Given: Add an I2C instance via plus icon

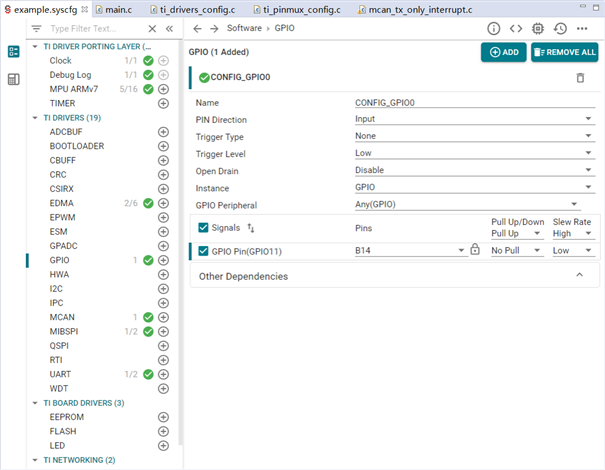Looking at the screenshot, I should pos(163,289).
